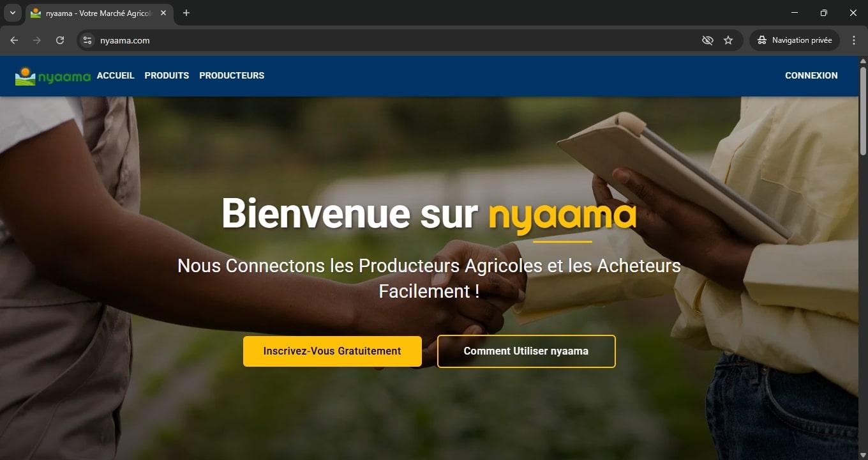Click the Navigation privée incognito indicator

point(795,40)
